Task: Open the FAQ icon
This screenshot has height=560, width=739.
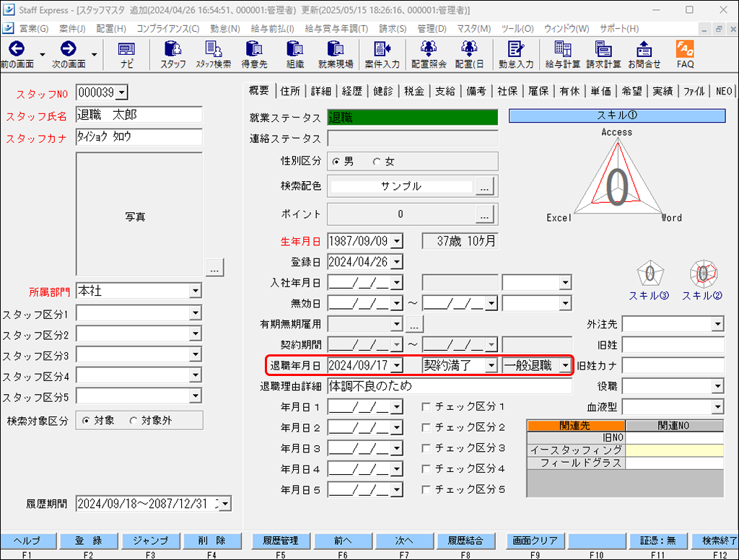Action: pyautogui.click(x=685, y=49)
